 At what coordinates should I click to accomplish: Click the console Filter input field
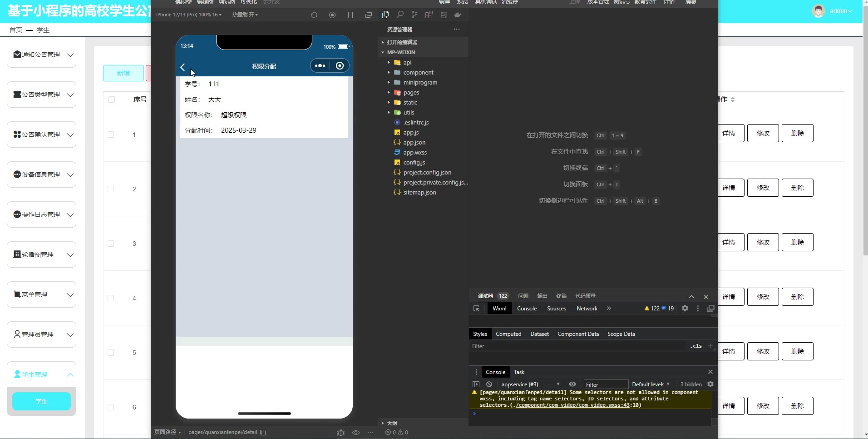coord(606,384)
